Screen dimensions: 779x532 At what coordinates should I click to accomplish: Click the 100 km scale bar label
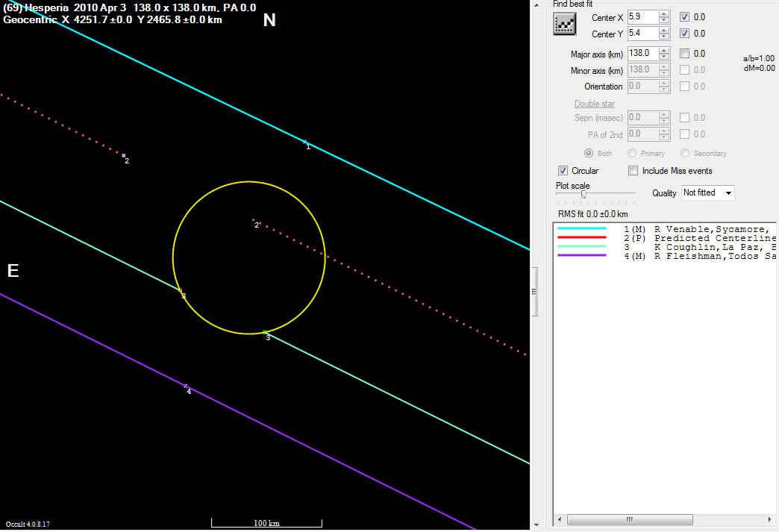tap(267, 523)
